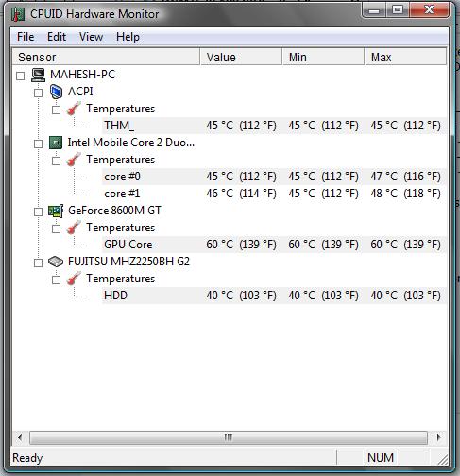This screenshot has height=476, width=460.
Task: Click the MAHESH-PC computer icon
Action: click(x=39, y=75)
